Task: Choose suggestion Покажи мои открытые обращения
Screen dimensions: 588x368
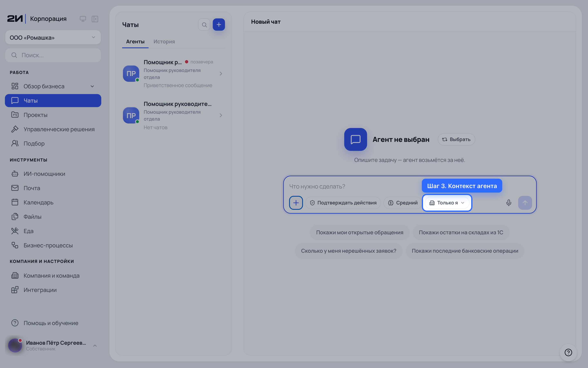Action: (360, 232)
